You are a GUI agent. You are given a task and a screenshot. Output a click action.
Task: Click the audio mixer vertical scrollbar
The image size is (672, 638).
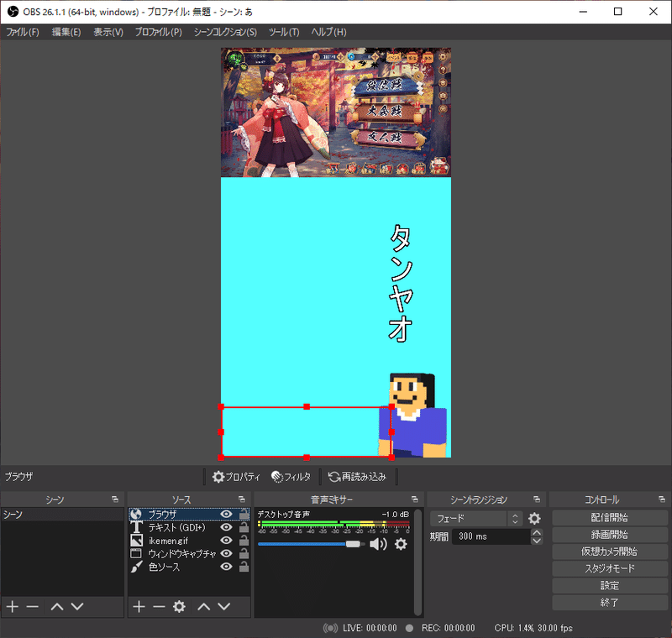tap(417, 562)
